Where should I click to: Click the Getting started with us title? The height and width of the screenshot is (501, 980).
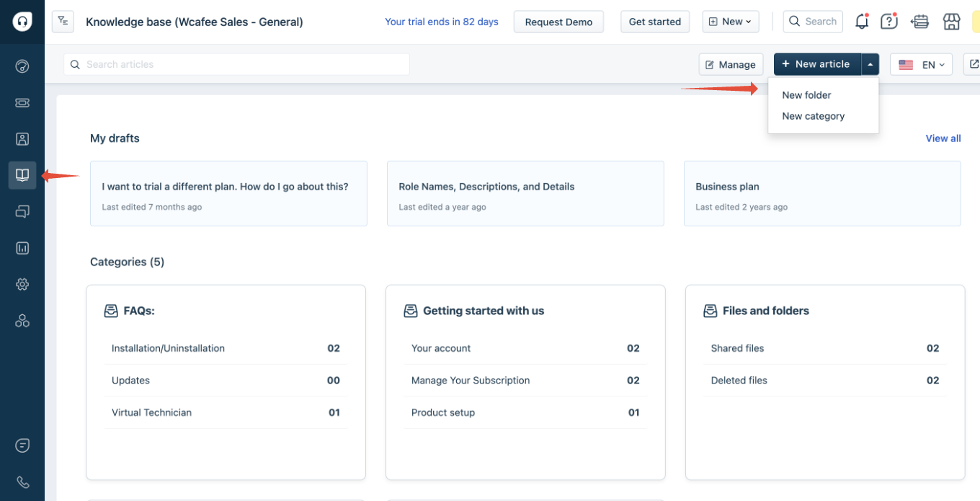pos(484,311)
